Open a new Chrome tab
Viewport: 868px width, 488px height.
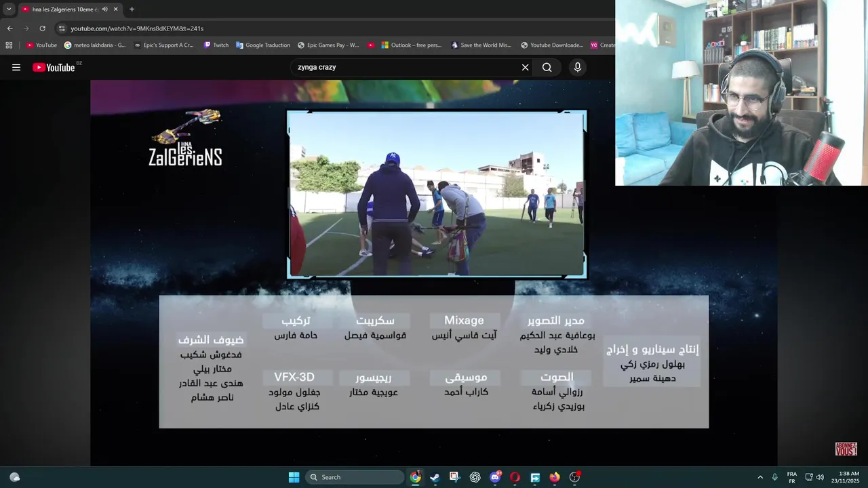tap(132, 9)
